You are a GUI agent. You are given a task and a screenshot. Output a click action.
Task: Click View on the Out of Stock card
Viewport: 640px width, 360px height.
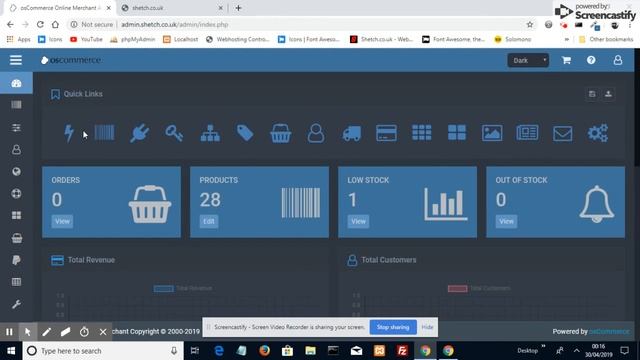(506, 221)
